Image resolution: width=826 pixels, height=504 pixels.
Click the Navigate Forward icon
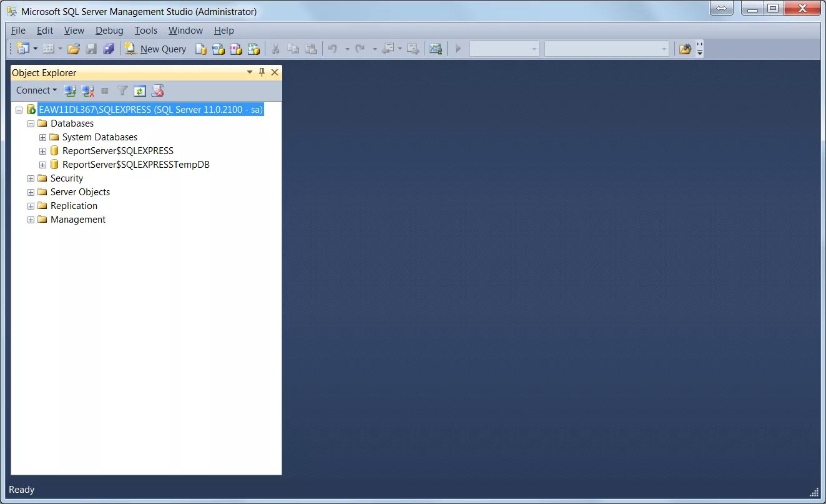(x=413, y=49)
